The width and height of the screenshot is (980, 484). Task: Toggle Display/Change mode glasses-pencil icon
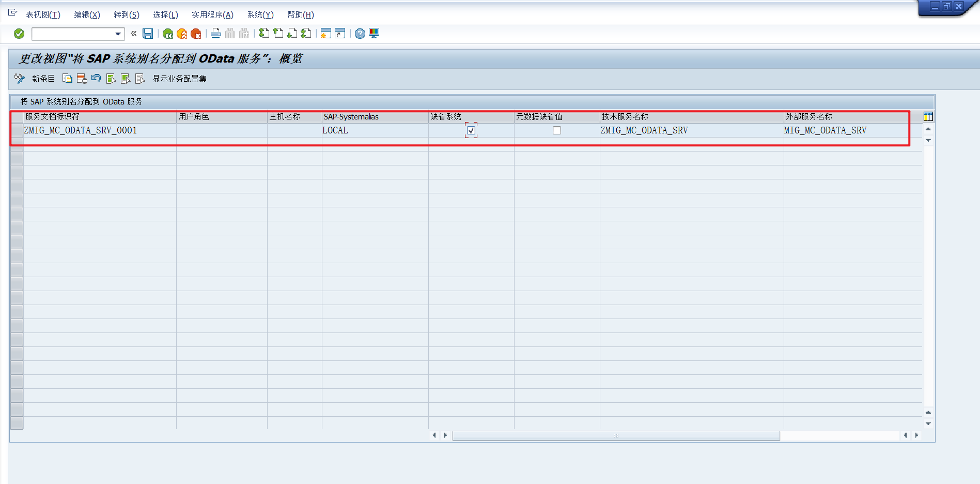(x=20, y=79)
